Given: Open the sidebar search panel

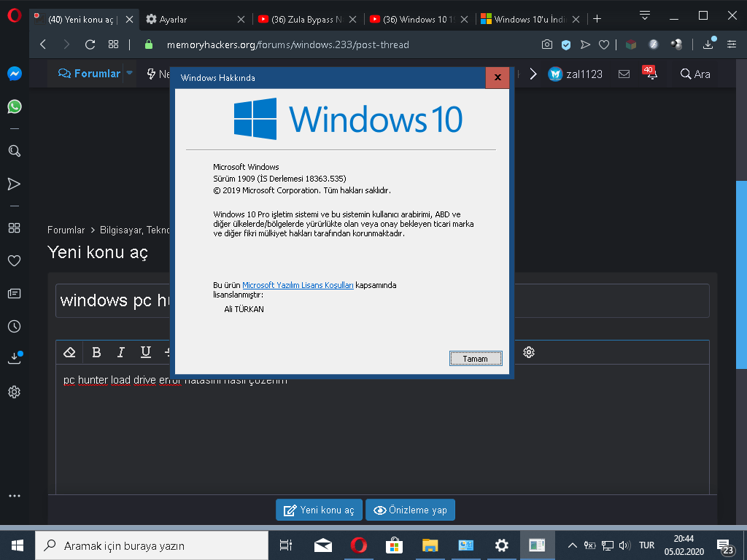Looking at the screenshot, I should [x=15, y=151].
